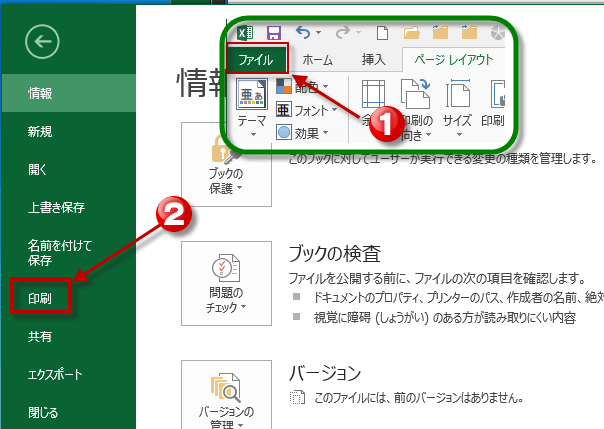
Task: Open the 問題のチェック dropdown button
Action: coord(226,283)
